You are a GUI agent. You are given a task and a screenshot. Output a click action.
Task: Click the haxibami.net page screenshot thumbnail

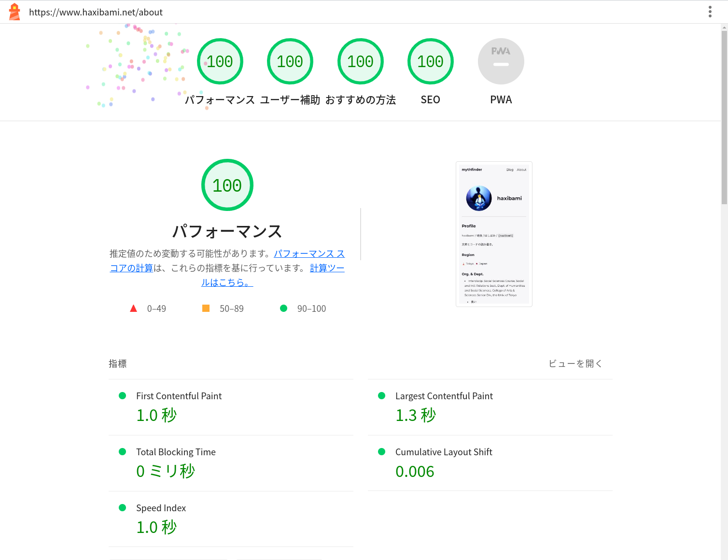tap(494, 234)
